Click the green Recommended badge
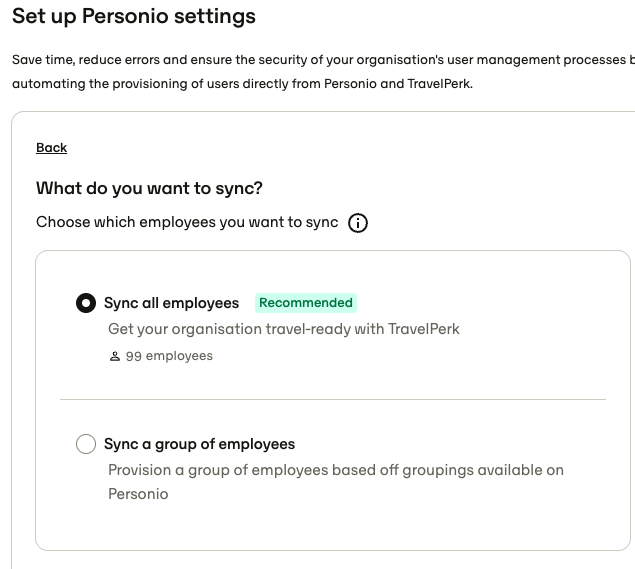635x569 pixels. click(306, 303)
